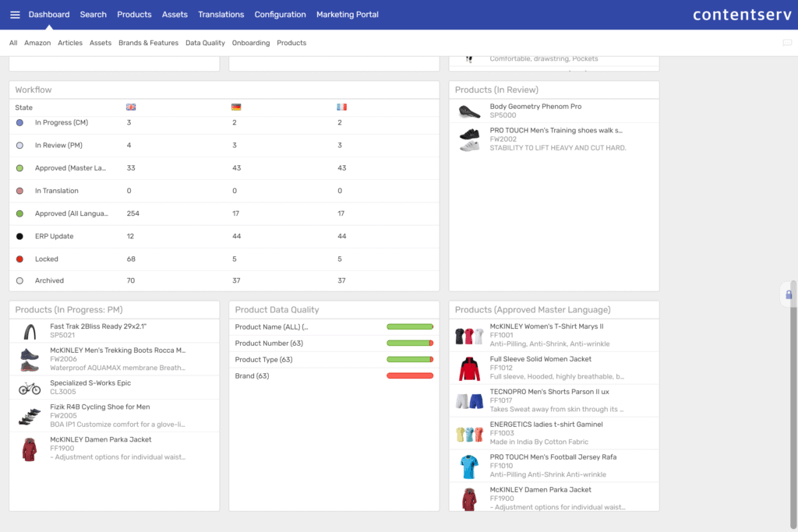Click the Product Number (63) quality bar

(x=409, y=344)
